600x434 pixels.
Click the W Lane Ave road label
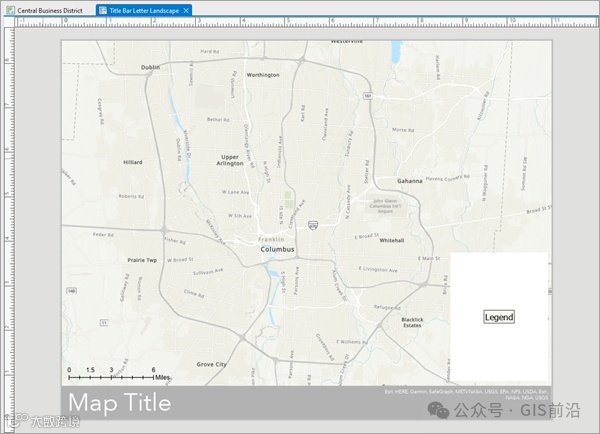point(235,192)
